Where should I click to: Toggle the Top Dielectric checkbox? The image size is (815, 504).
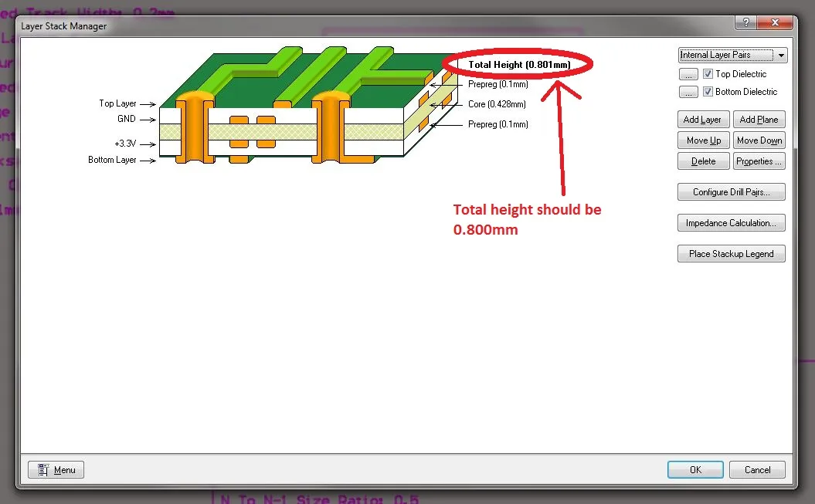pyautogui.click(x=708, y=74)
